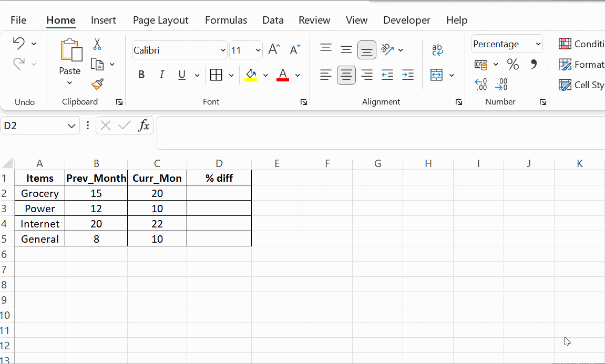Toggle Center horizontal alignment
The height and width of the screenshot is (364, 605).
(x=346, y=75)
